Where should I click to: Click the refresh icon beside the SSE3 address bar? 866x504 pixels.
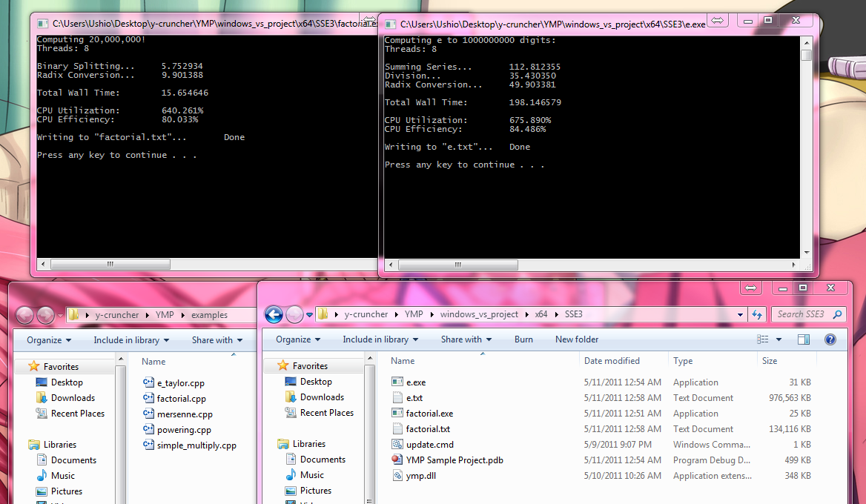tap(758, 314)
